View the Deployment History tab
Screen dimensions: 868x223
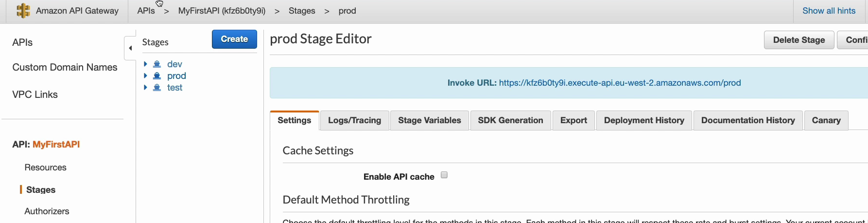tap(644, 120)
